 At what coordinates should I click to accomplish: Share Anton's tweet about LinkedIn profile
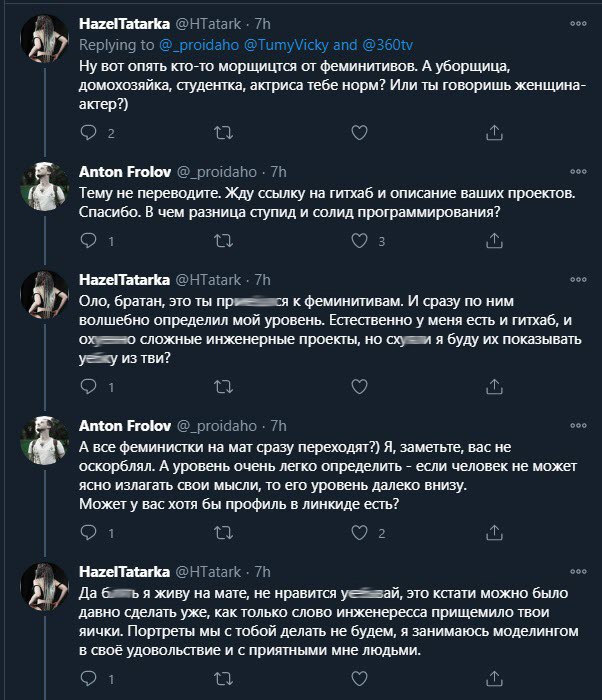pyautogui.click(x=494, y=534)
